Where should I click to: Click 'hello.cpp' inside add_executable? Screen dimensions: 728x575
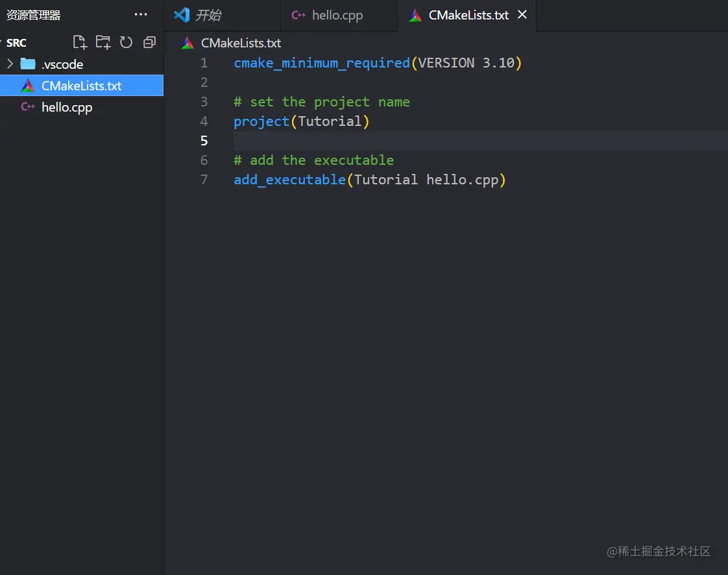point(463,180)
